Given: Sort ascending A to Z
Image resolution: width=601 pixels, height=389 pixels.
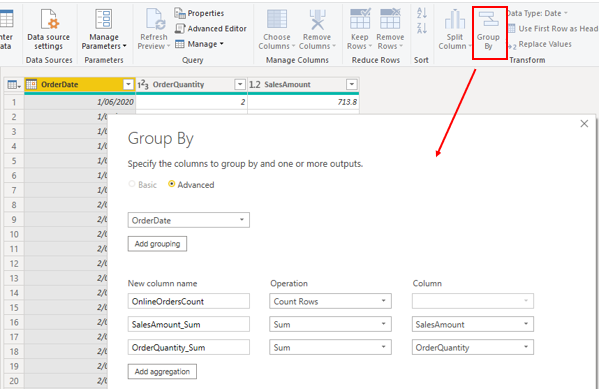Looking at the screenshot, I should (422, 13).
